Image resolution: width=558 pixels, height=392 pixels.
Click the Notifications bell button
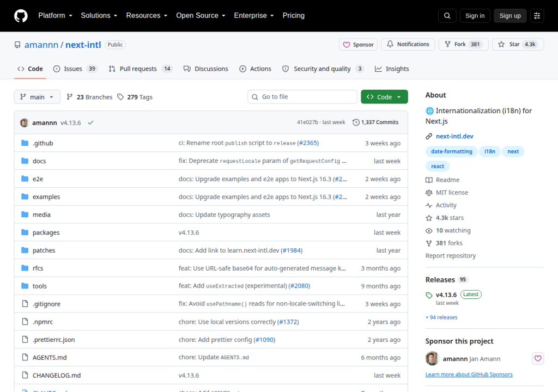click(x=408, y=44)
